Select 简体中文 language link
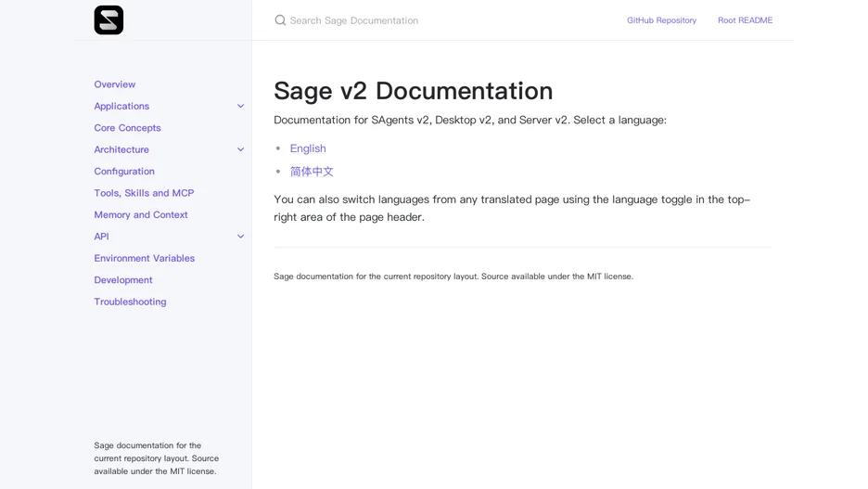This screenshot has width=868, height=489. point(312,172)
